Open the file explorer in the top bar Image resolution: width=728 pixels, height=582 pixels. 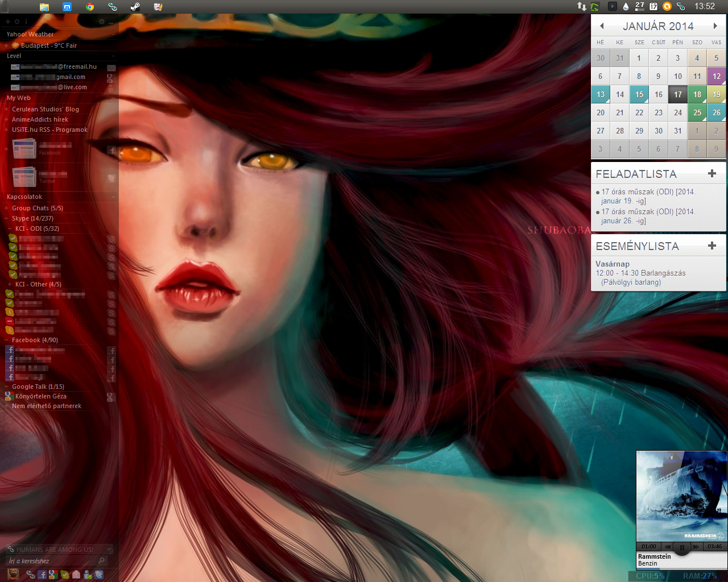(x=44, y=7)
